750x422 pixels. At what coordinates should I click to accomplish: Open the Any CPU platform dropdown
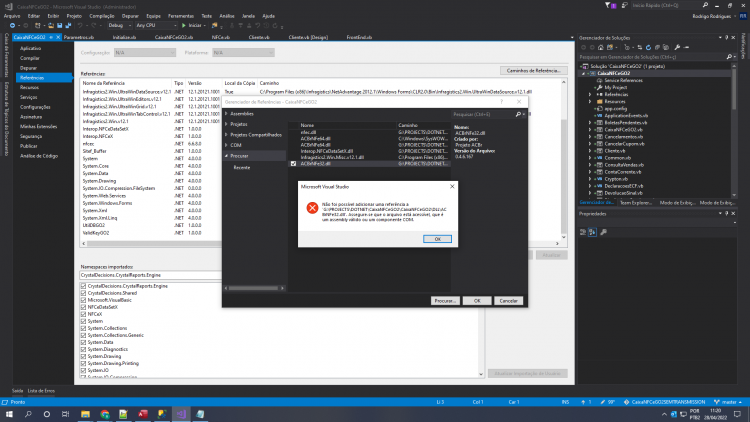(156, 25)
